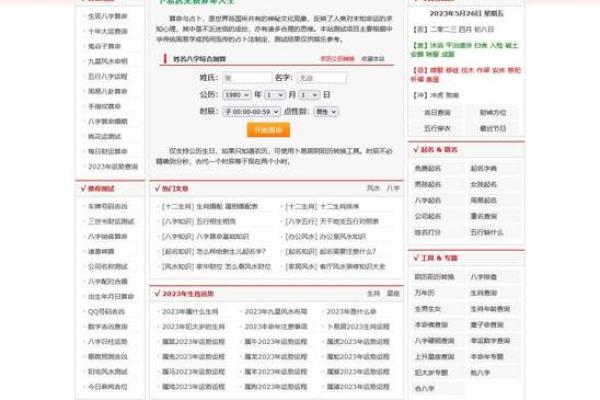
Task: Open 生男生女 under 工具 & 专题
Action: [x=428, y=309]
